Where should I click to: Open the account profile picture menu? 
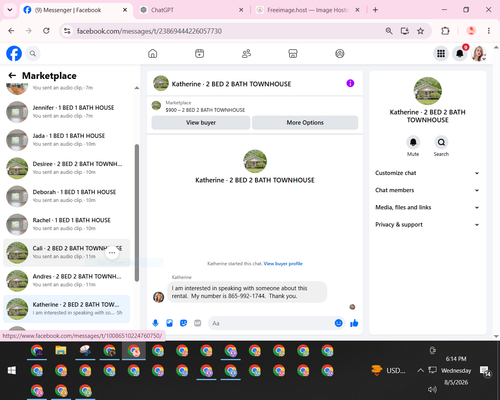[x=478, y=53]
